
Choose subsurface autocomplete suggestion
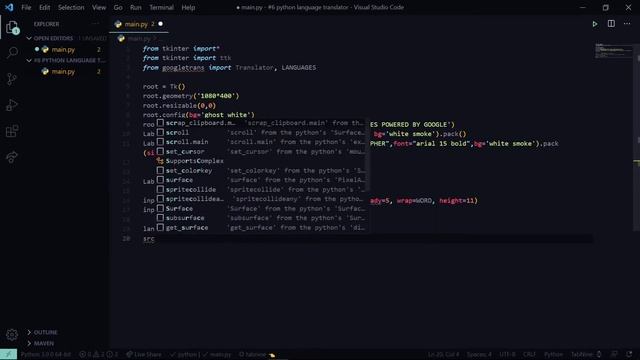261,218
